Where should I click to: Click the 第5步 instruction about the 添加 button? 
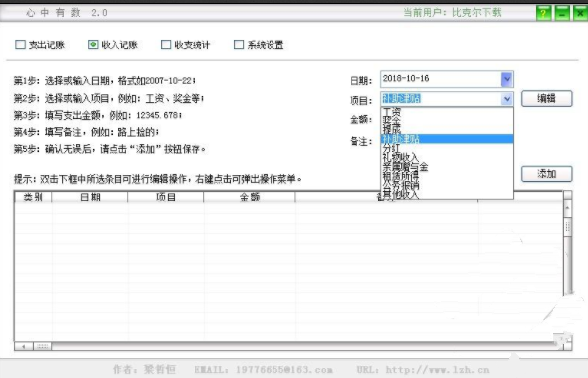(110, 149)
